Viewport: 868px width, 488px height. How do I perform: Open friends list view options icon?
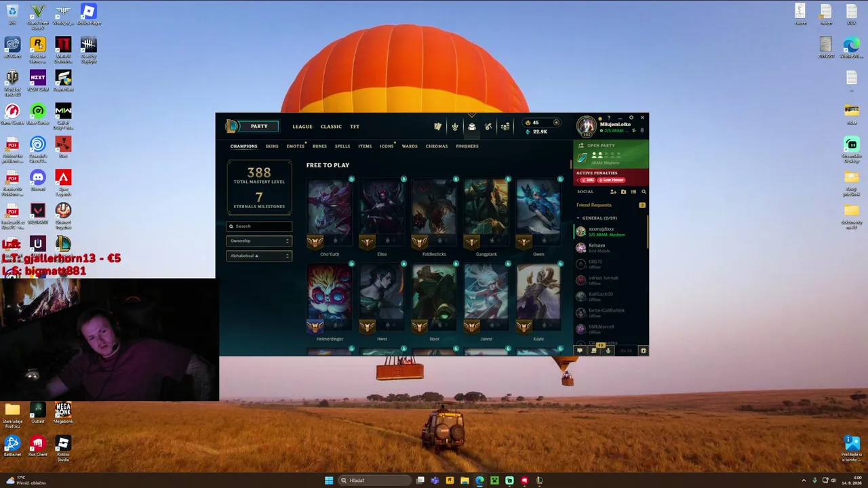(x=633, y=192)
